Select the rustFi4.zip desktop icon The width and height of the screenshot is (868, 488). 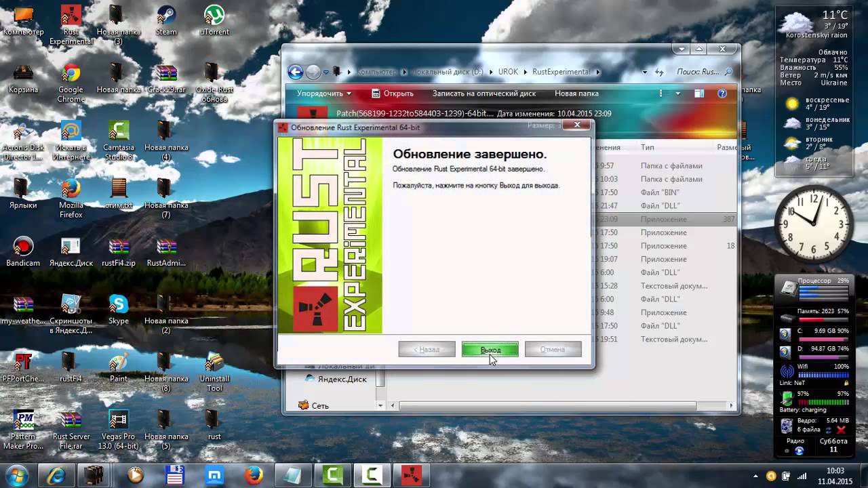pos(119,252)
